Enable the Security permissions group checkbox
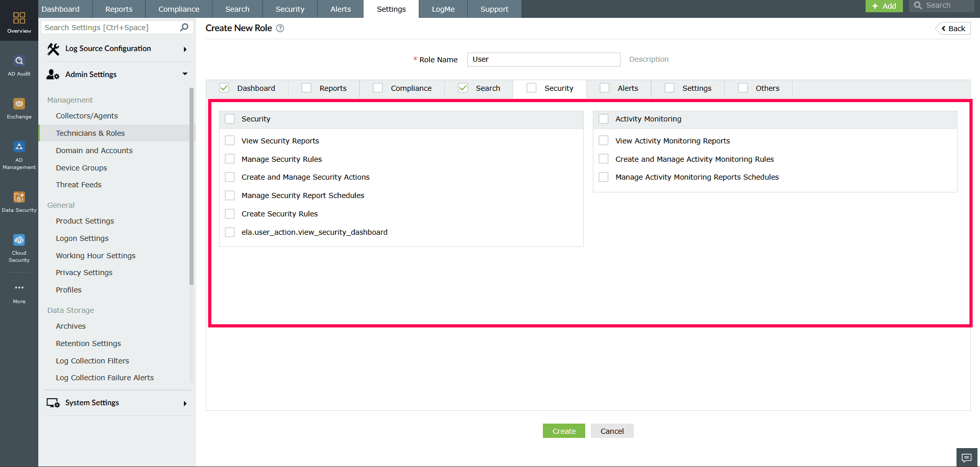This screenshot has width=980, height=467. click(x=230, y=118)
